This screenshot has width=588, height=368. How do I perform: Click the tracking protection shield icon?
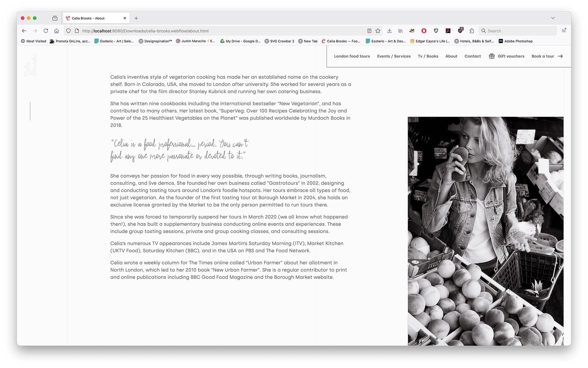coord(68,31)
